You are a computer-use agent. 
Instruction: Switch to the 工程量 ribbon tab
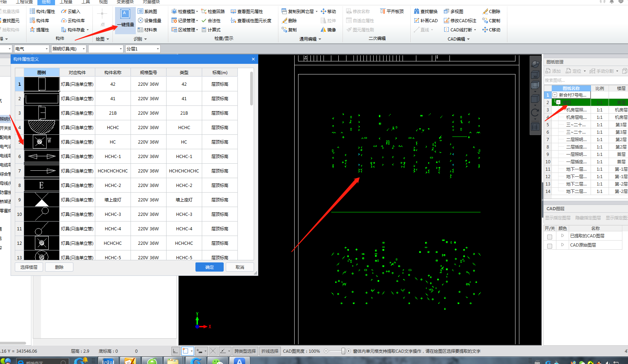coord(66,2)
